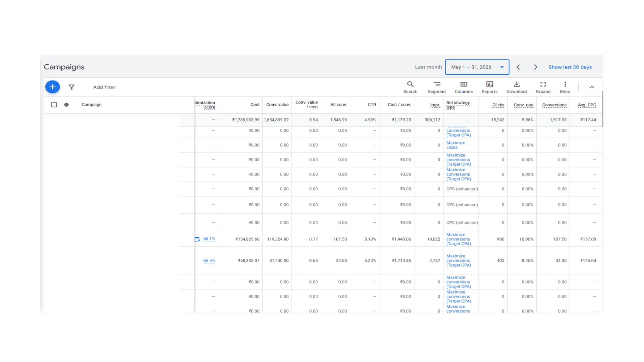Open the More options three-dot menu
This screenshot has width=644, height=362.
click(x=565, y=87)
